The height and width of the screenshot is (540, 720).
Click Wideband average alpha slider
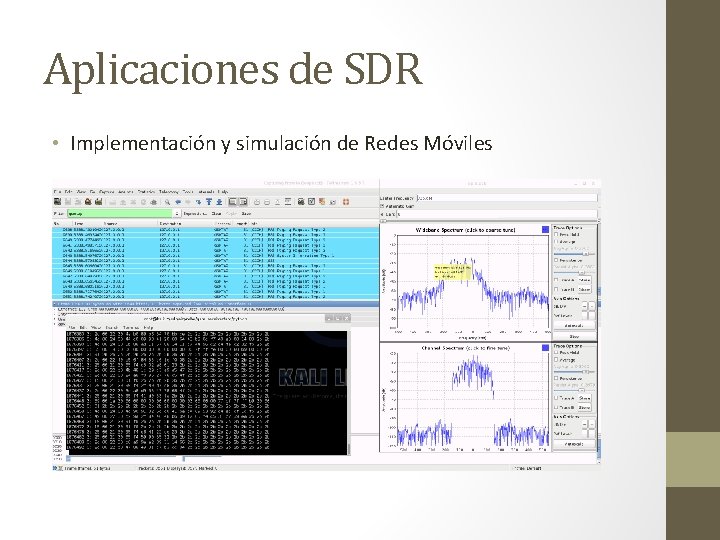pos(574,254)
